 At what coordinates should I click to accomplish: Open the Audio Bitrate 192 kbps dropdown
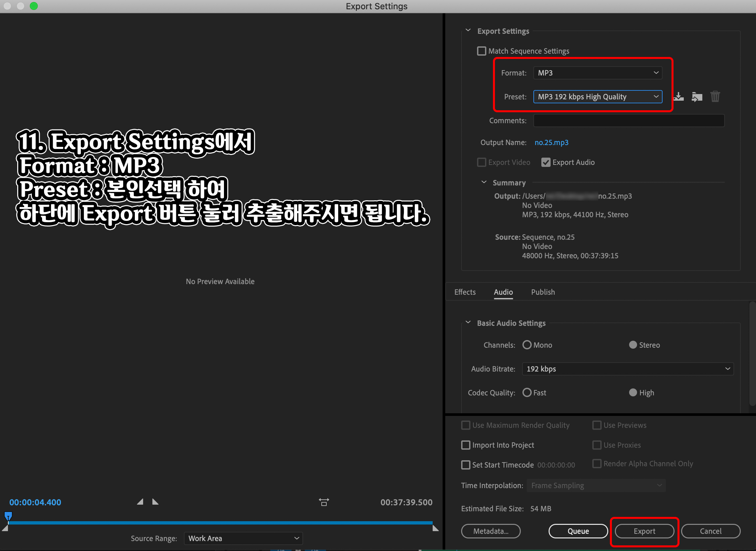tap(627, 369)
